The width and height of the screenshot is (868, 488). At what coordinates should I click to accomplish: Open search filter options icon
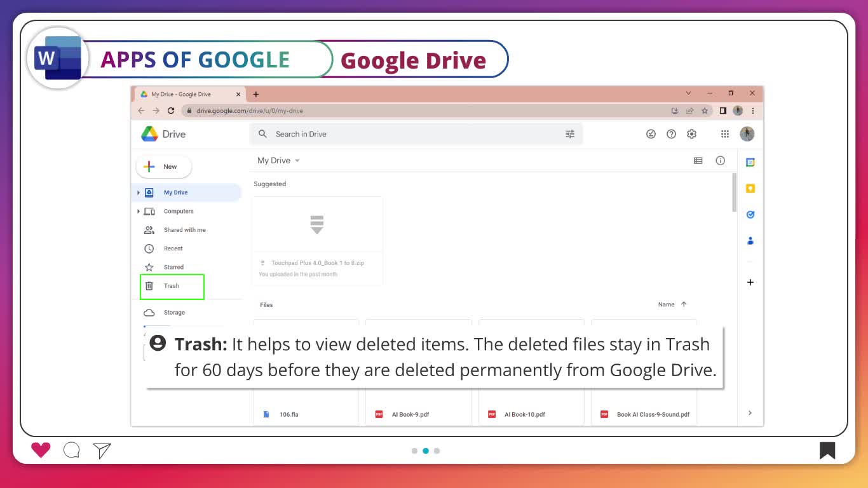tap(570, 134)
